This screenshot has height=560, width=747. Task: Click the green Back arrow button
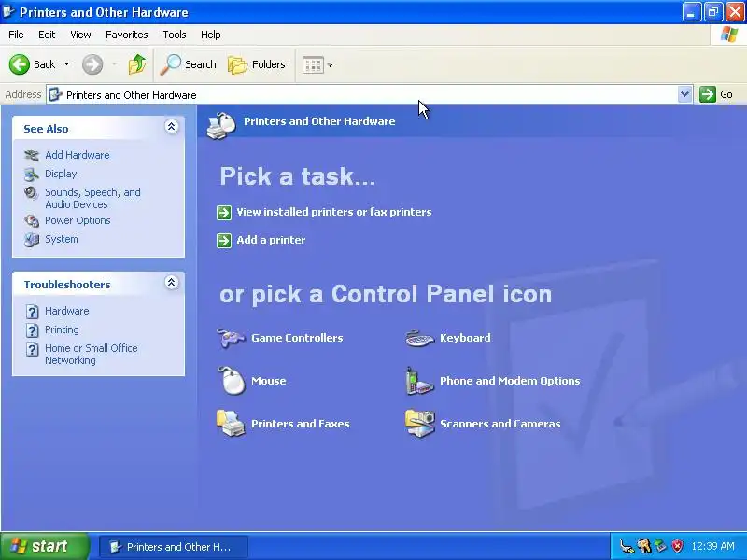20,64
